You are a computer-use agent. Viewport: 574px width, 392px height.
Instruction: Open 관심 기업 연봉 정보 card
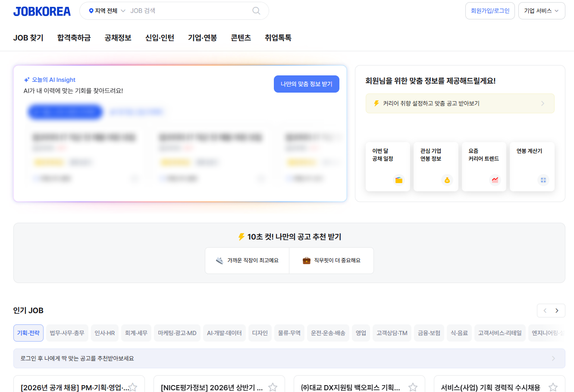(436, 167)
